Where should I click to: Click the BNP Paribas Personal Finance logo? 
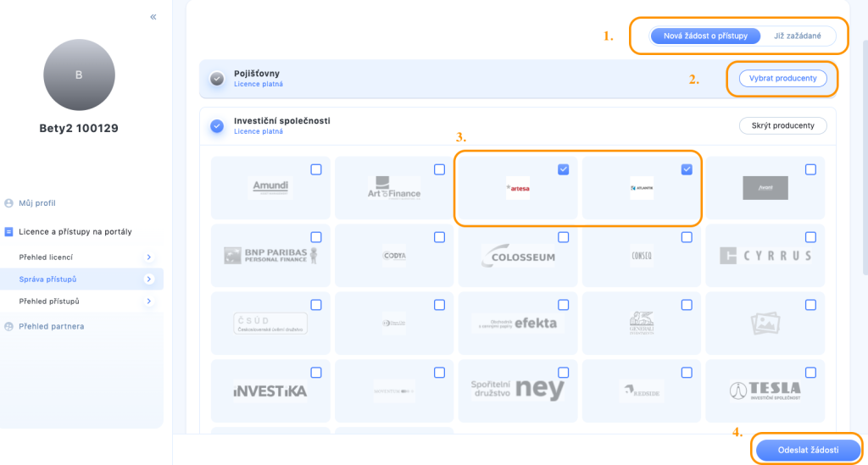click(x=270, y=256)
